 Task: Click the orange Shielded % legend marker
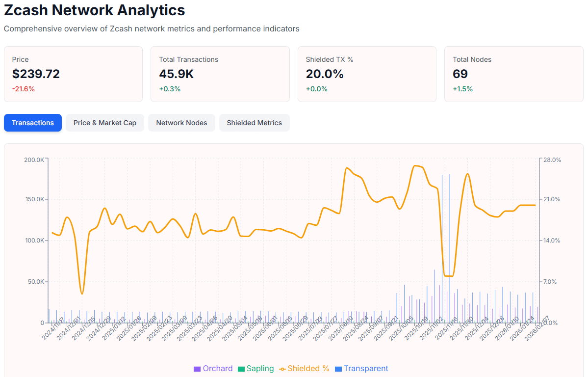pos(282,368)
